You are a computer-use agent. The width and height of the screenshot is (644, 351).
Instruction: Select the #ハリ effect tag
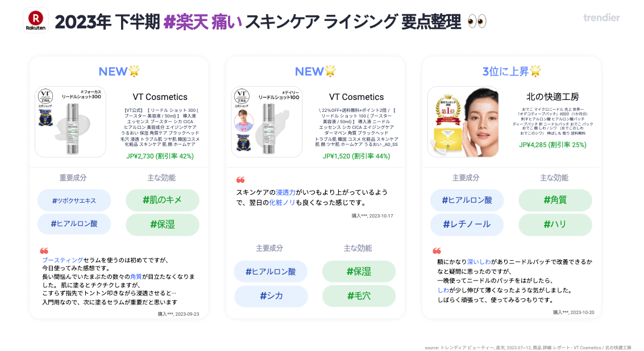point(555,224)
